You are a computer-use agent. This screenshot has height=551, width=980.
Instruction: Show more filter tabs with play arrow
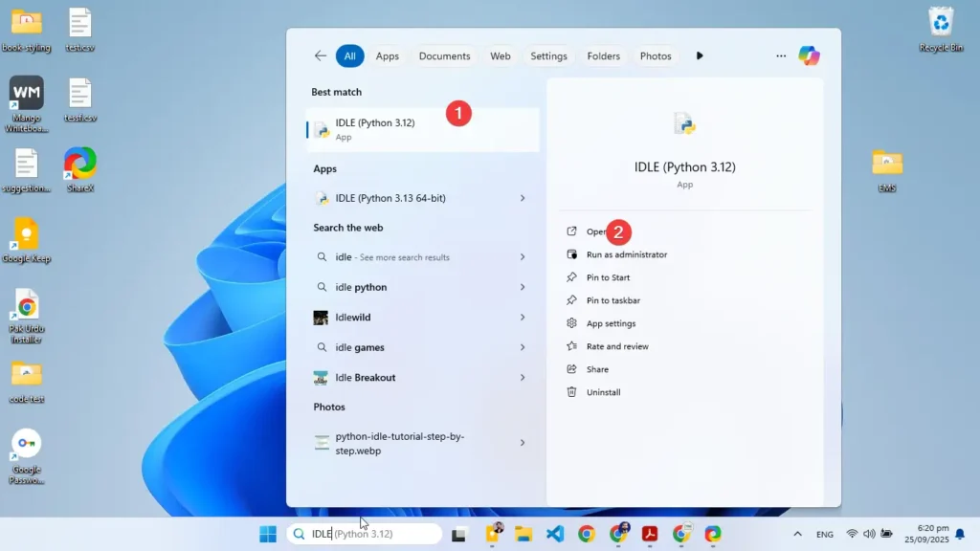click(x=700, y=56)
